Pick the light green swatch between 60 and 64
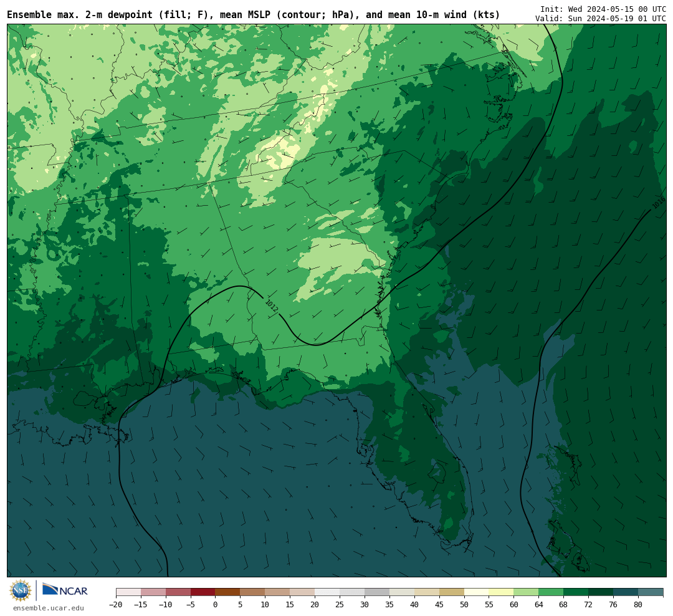Screen dimensions: 673x616 526,592
